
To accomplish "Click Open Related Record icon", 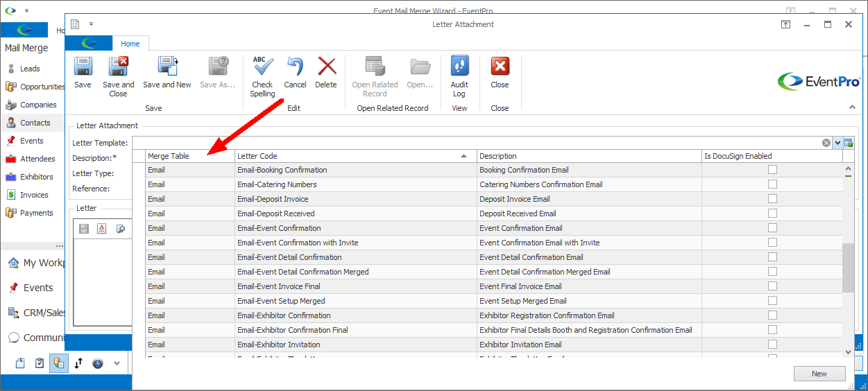I will (x=375, y=67).
